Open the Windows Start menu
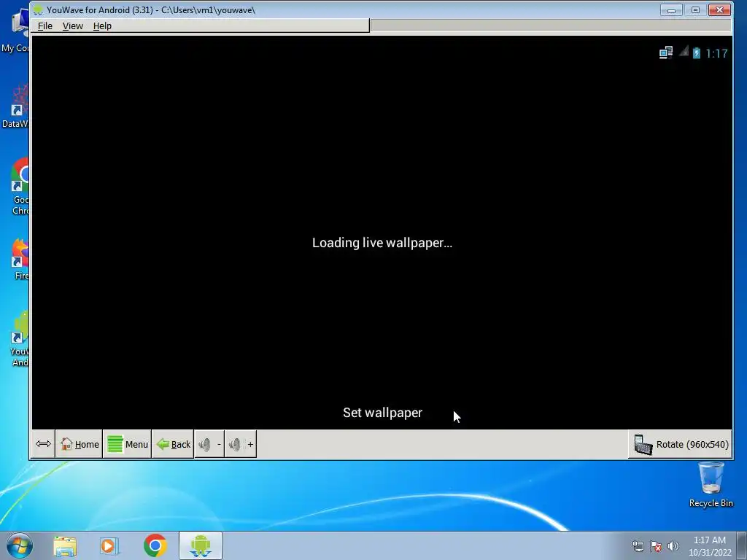This screenshot has height=560, width=747. [20, 545]
